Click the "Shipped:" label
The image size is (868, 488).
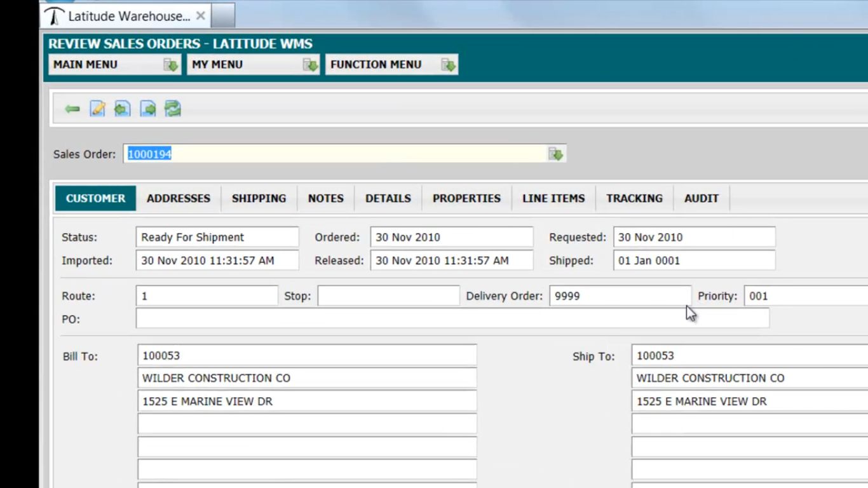[571, 261]
